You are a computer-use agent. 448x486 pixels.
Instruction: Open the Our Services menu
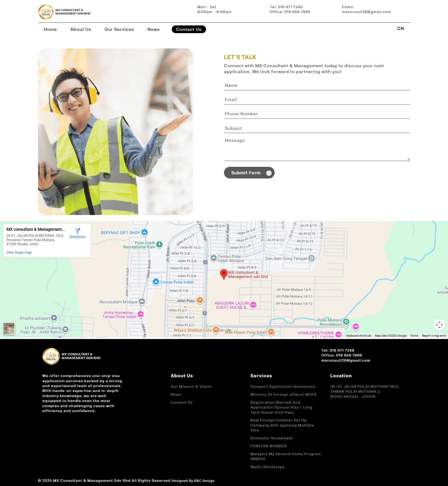119,29
